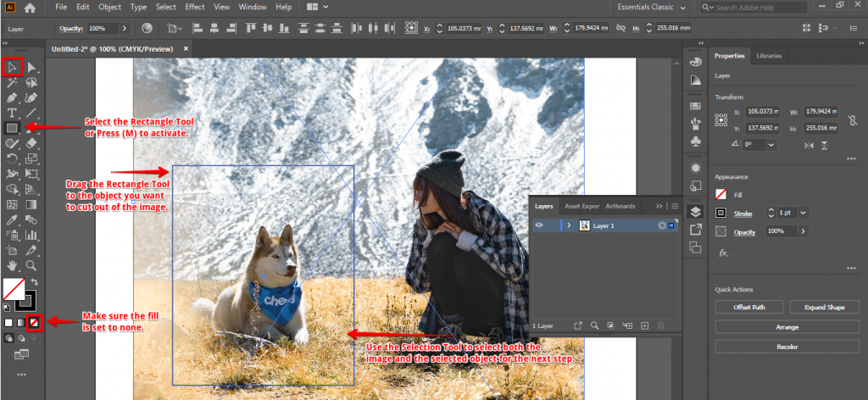The width and height of the screenshot is (868, 400).
Task: Select the Type tool
Action: pyautogui.click(x=12, y=113)
